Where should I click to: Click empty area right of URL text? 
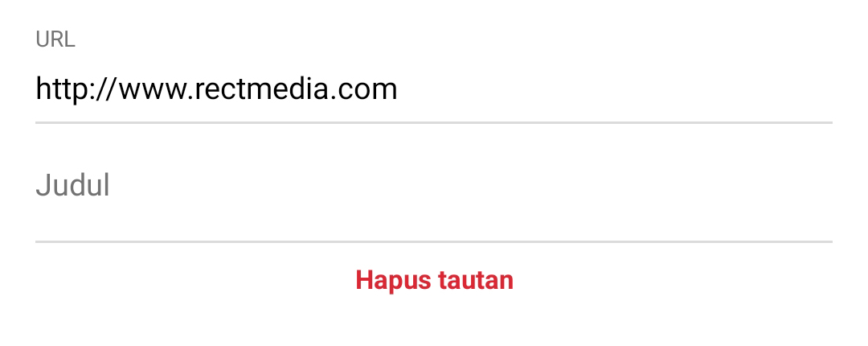[x=615, y=90]
